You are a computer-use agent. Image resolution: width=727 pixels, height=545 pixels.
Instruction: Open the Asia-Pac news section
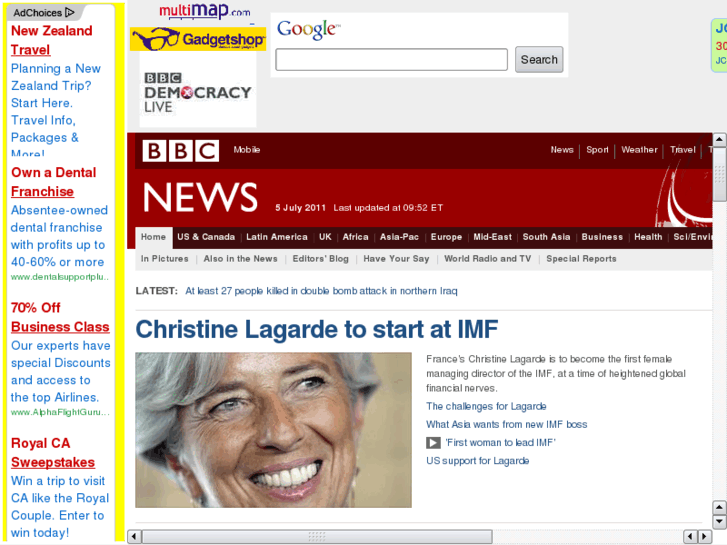click(x=399, y=237)
